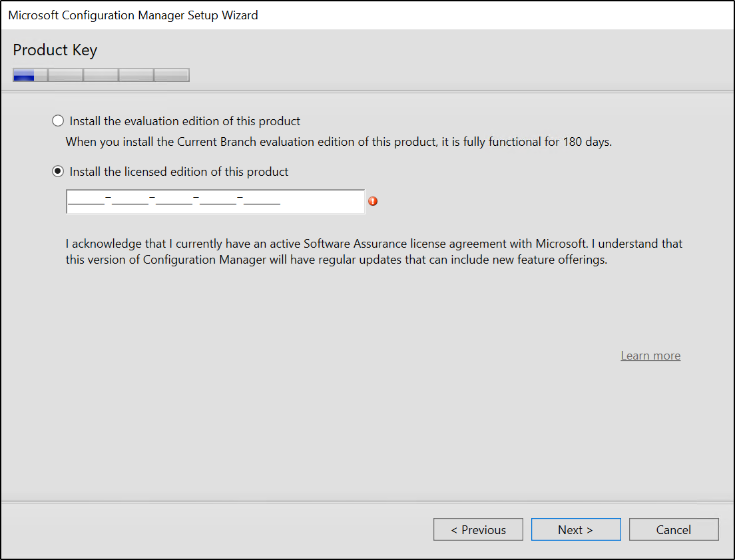Select evaluation edition radio button
Image resolution: width=735 pixels, height=560 pixels.
58,121
